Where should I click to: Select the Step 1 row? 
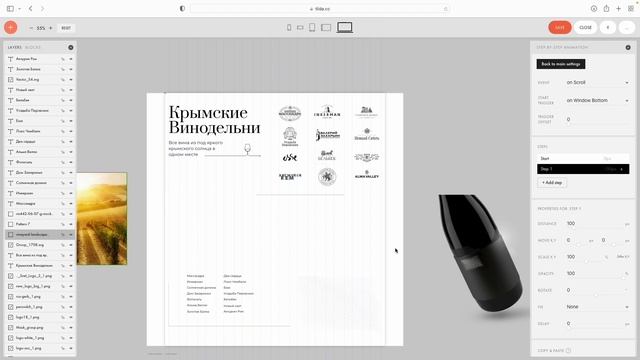(583, 169)
